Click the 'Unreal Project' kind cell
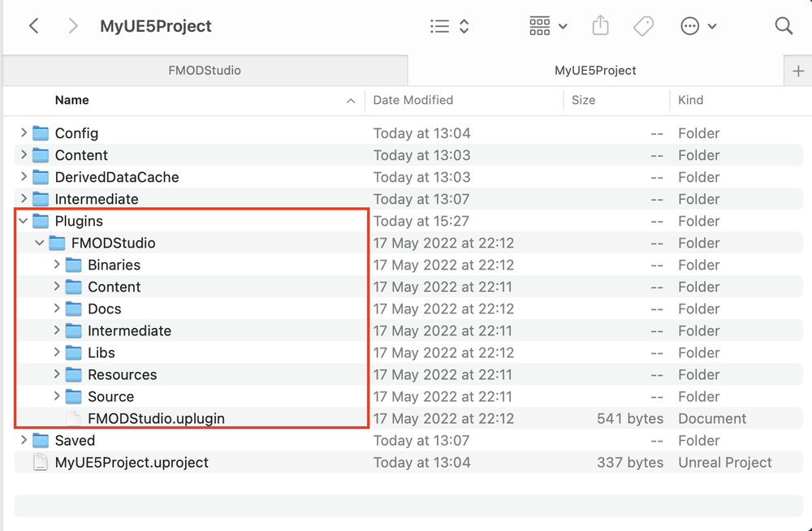The width and height of the screenshot is (812, 531). pos(725,463)
